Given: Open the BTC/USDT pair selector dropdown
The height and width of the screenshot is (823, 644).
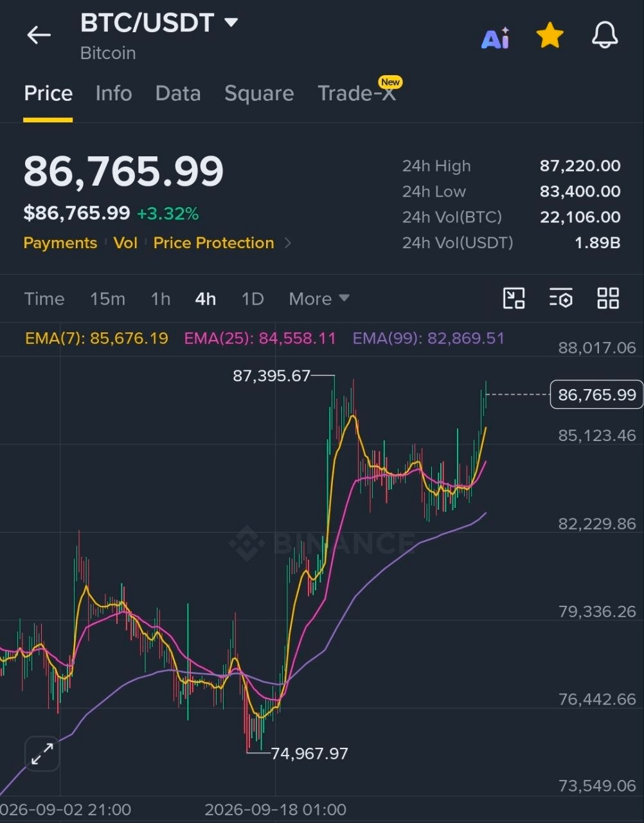Looking at the screenshot, I should [x=159, y=24].
